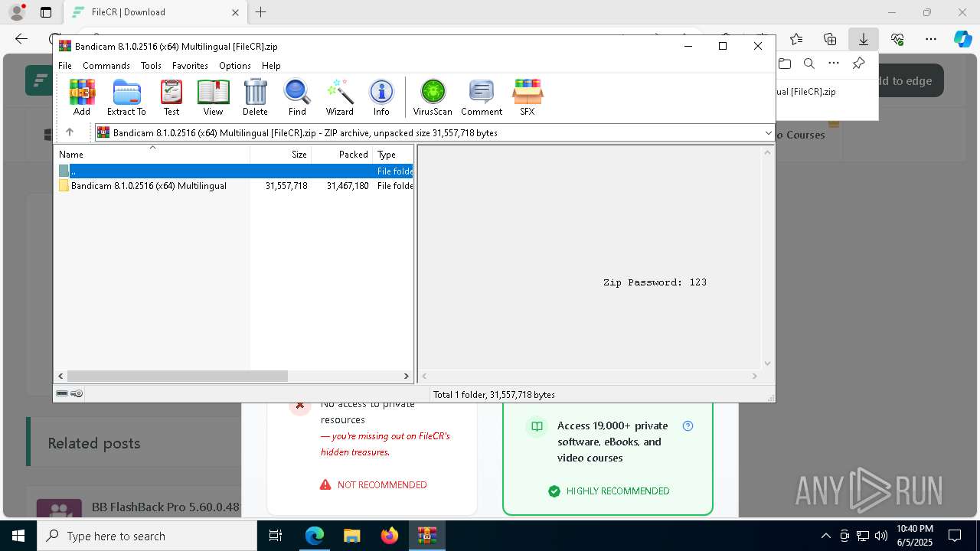Click the Edge Downloads toolbar icon
Image resolution: width=980 pixels, height=551 pixels.
[864, 39]
